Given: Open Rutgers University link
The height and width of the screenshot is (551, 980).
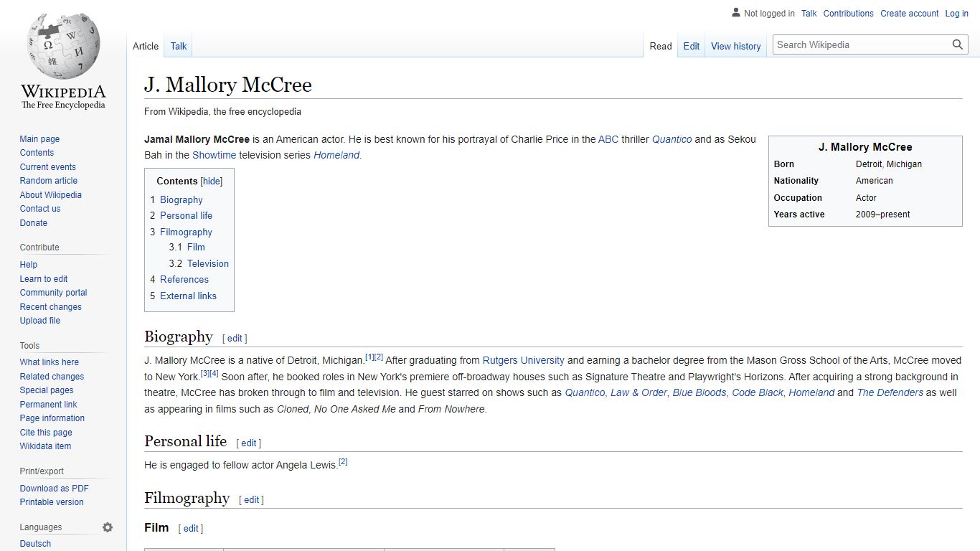Looking at the screenshot, I should tap(524, 360).
